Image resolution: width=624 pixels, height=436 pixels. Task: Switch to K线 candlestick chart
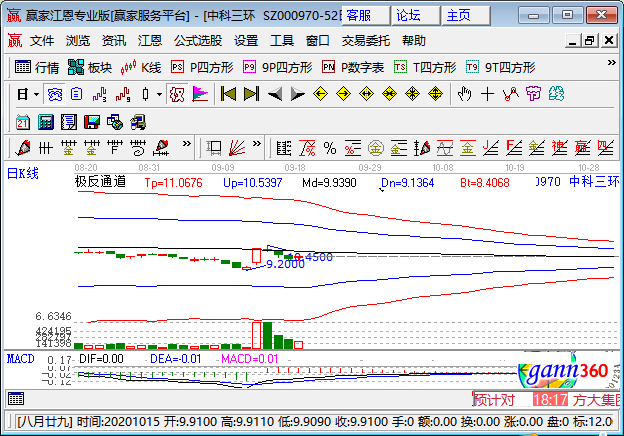[140, 67]
